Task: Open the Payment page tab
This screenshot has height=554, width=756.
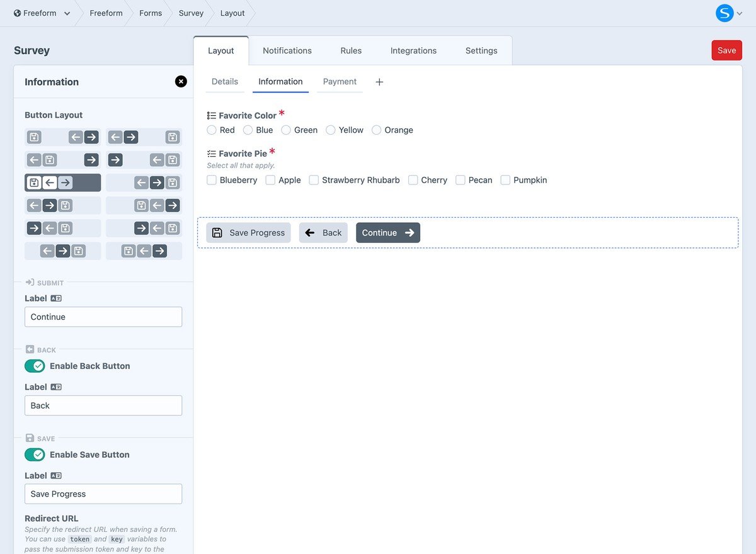Action: tap(340, 82)
